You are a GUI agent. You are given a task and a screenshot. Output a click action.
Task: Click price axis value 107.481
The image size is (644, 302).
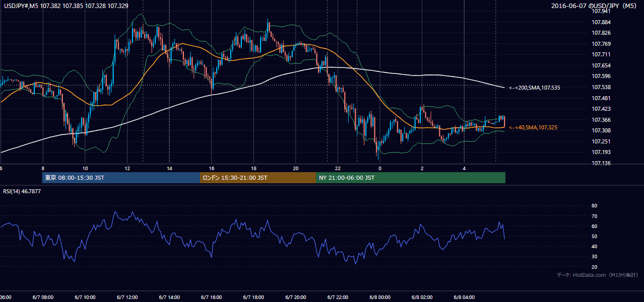(601, 98)
